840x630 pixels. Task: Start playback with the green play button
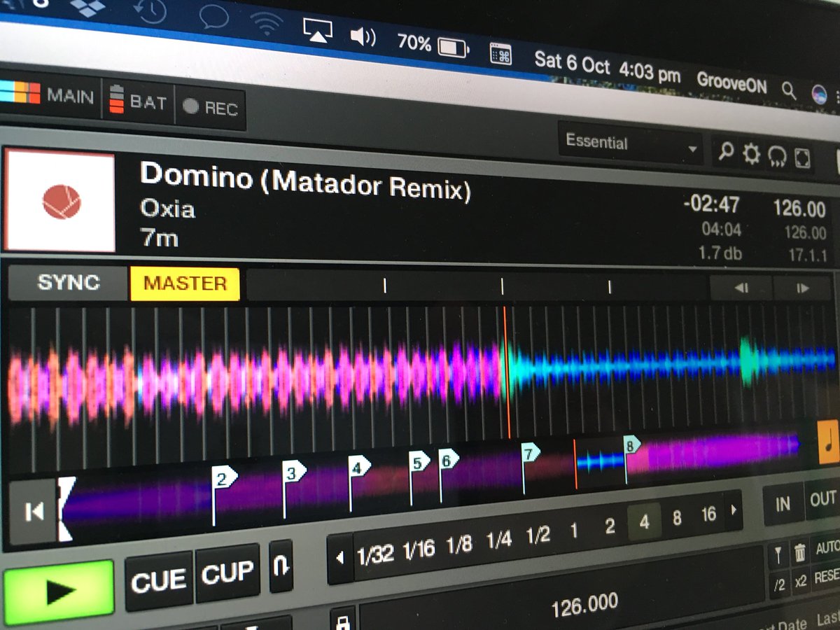59,592
